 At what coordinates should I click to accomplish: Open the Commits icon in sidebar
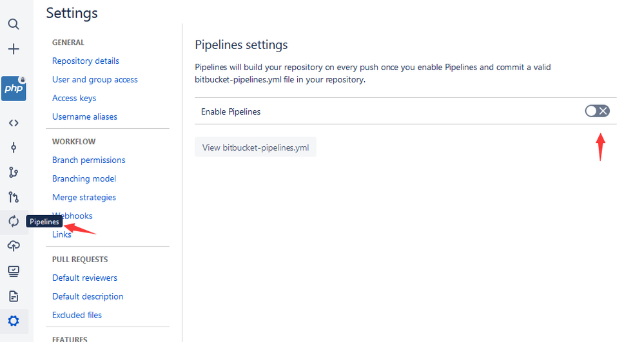(x=14, y=147)
